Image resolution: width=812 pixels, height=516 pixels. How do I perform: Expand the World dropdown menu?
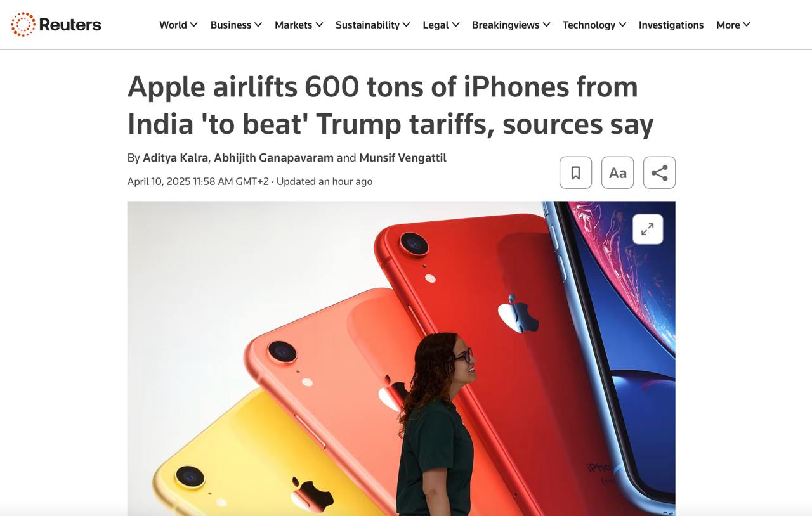point(178,25)
